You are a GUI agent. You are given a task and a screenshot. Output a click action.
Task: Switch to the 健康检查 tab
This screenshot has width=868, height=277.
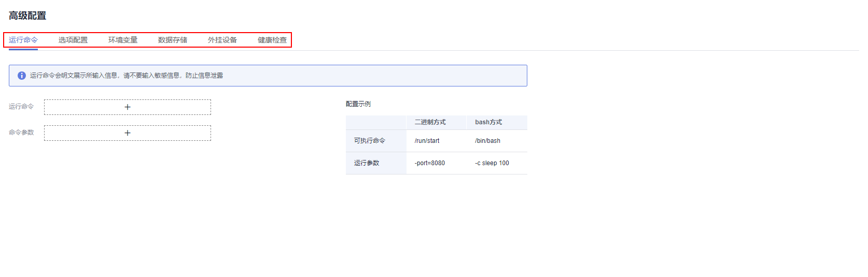pyautogui.click(x=272, y=40)
